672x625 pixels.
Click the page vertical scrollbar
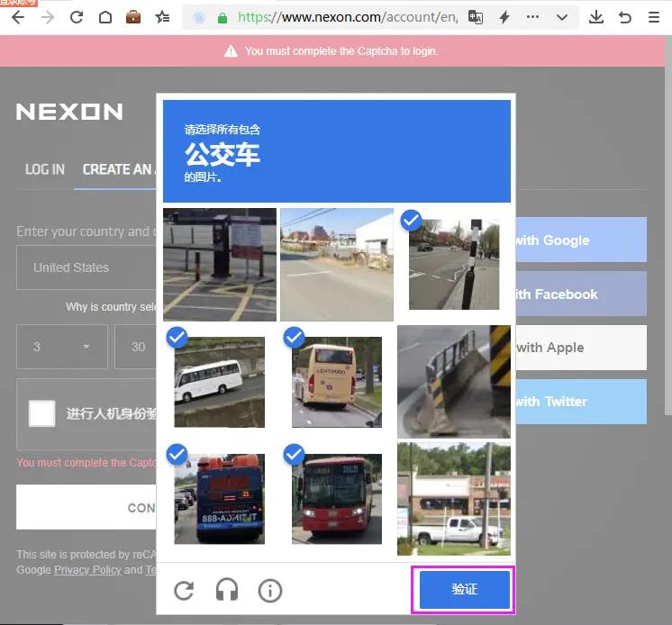668,225
